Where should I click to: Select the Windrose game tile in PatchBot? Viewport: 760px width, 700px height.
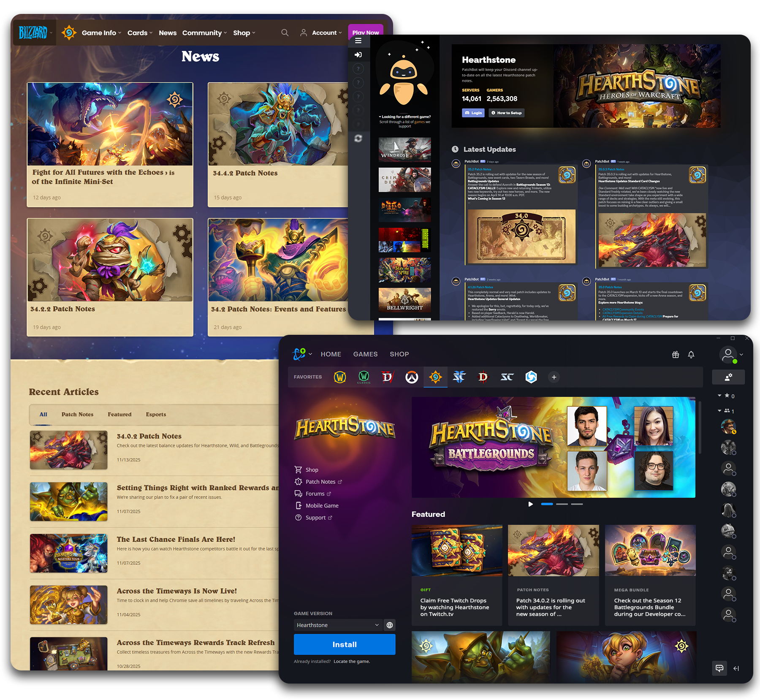tap(404, 149)
